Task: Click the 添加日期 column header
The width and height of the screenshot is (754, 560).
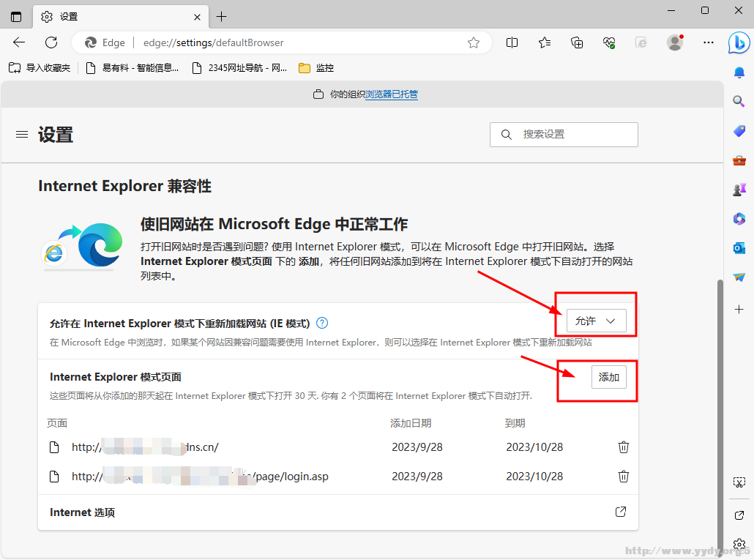Action: click(x=411, y=423)
